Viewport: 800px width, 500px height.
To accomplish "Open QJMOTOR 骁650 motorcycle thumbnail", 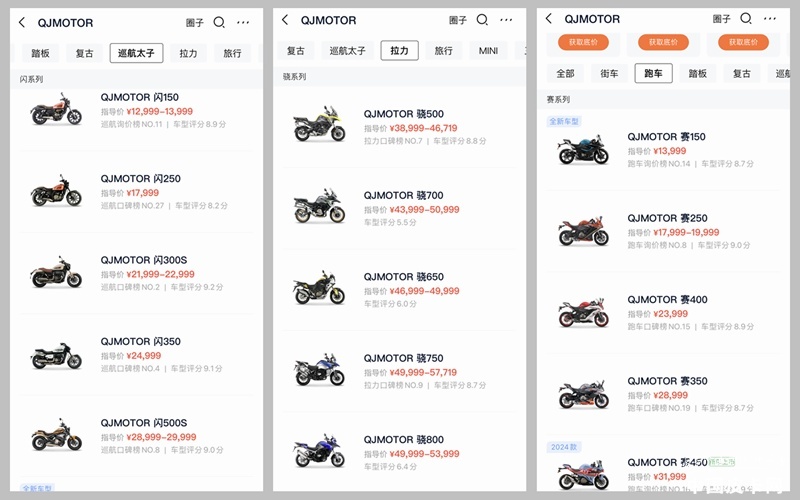I will [319, 287].
